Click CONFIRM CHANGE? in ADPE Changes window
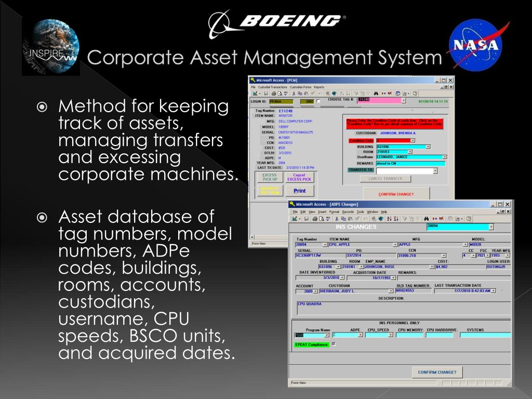The width and height of the screenshot is (532, 399). tap(437, 372)
